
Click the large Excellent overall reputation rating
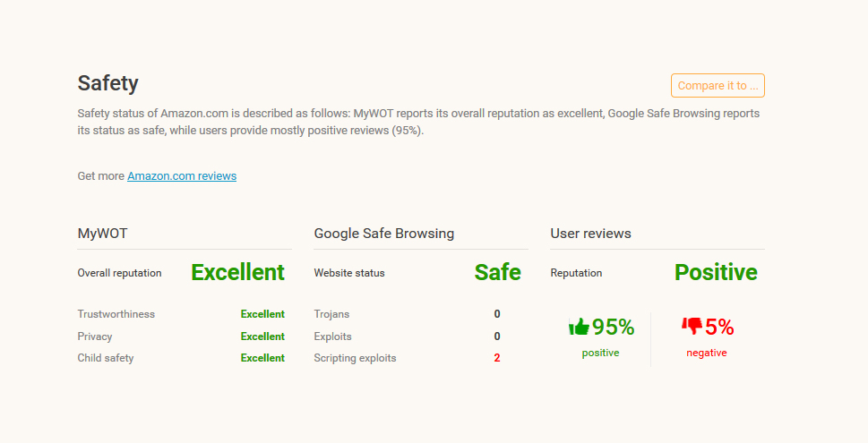237,273
